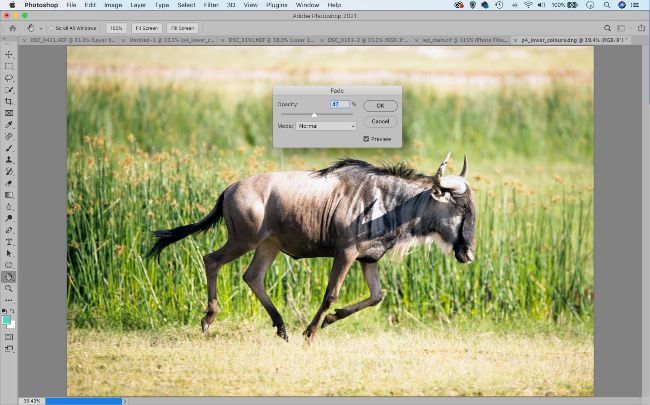
Task: Select the Rectangular Marquee tool
Action: [9, 66]
